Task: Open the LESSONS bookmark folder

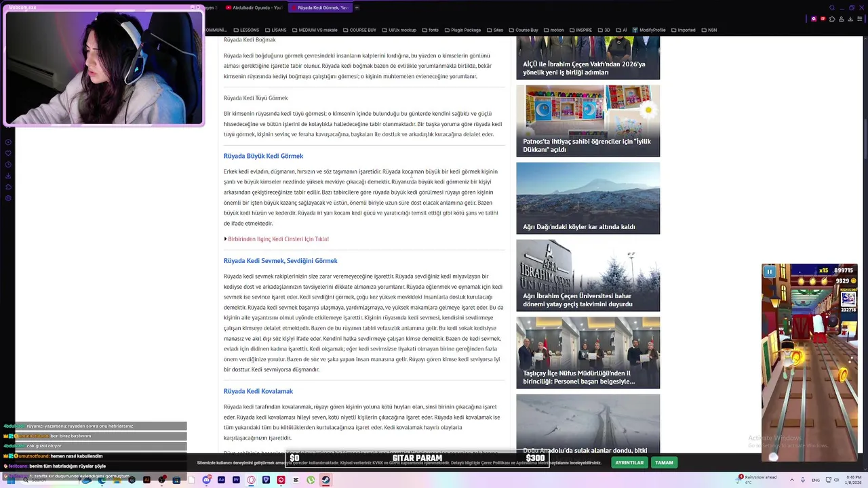Action: (246, 30)
